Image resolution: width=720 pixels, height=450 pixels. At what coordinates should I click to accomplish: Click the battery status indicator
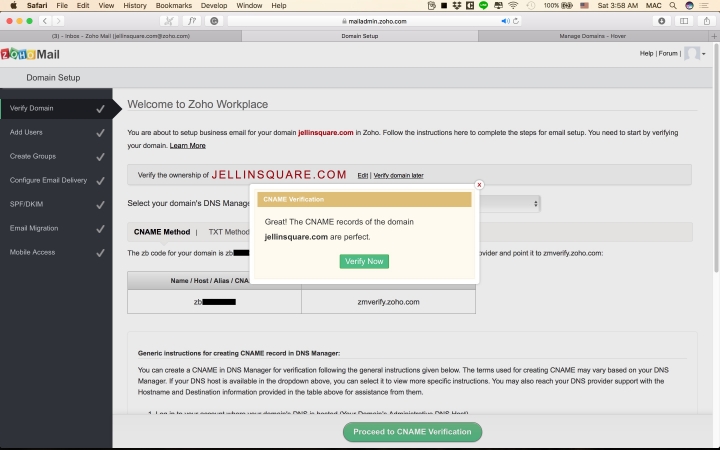(558, 6)
